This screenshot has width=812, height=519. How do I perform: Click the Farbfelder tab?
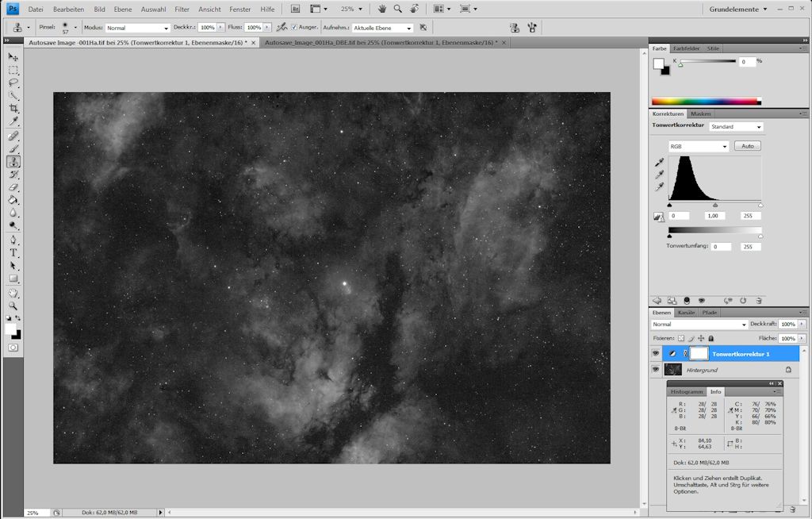pos(686,48)
